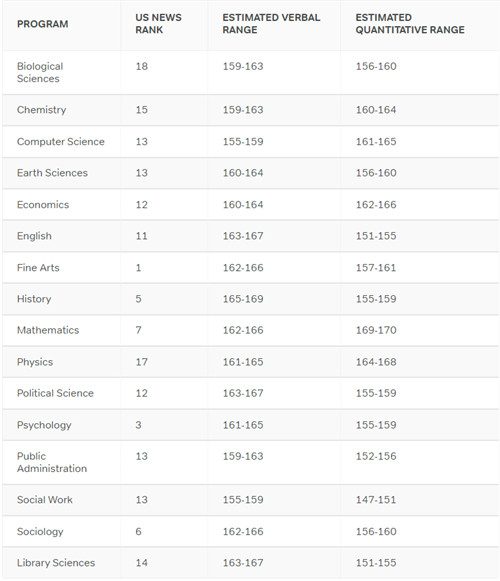Select Physics quantitative range 164-168
The height and width of the screenshot is (581, 500).
(376, 362)
